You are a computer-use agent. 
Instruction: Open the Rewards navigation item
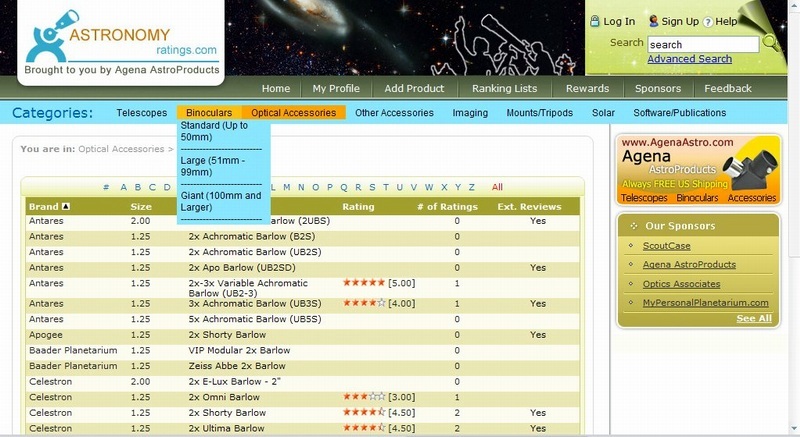coord(587,88)
